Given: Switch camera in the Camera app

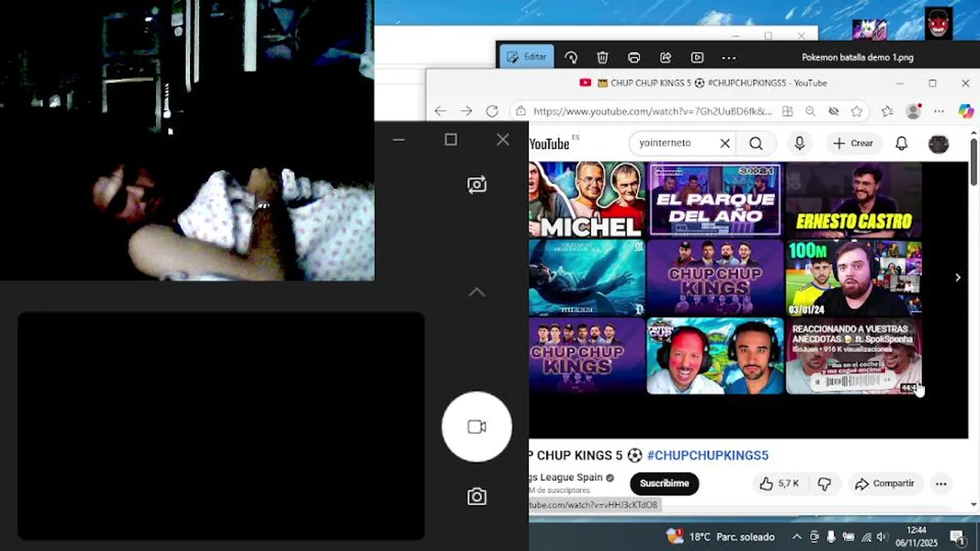Looking at the screenshot, I should 476,184.
